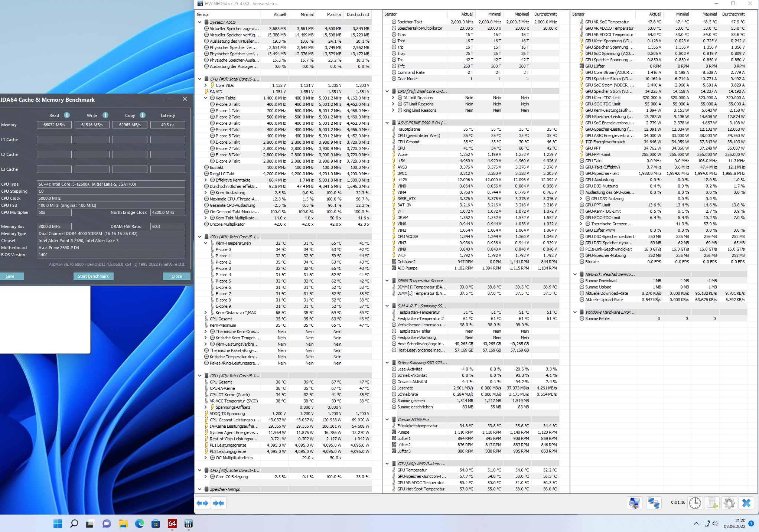Screen dimensions: 759x532
Task: Click the HWiNFO shrink columns arrow button
Action: 218,503
